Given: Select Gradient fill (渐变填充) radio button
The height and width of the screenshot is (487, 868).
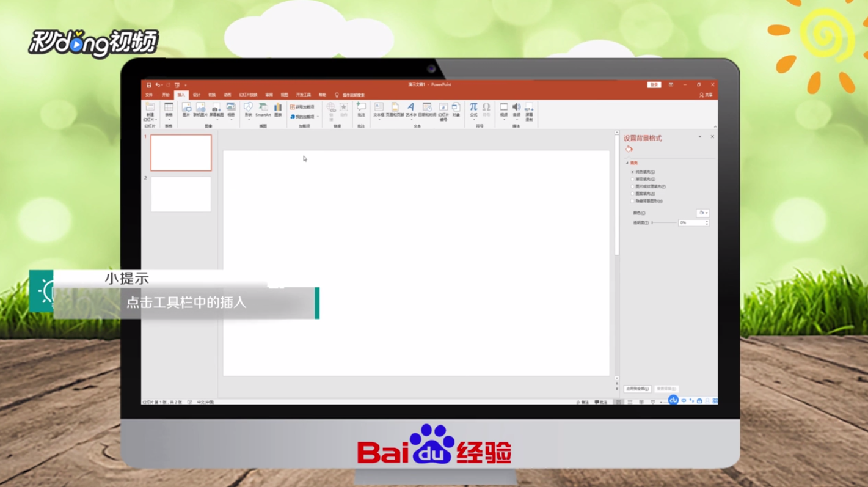Looking at the screenshot, I should [x=632, y=179].
